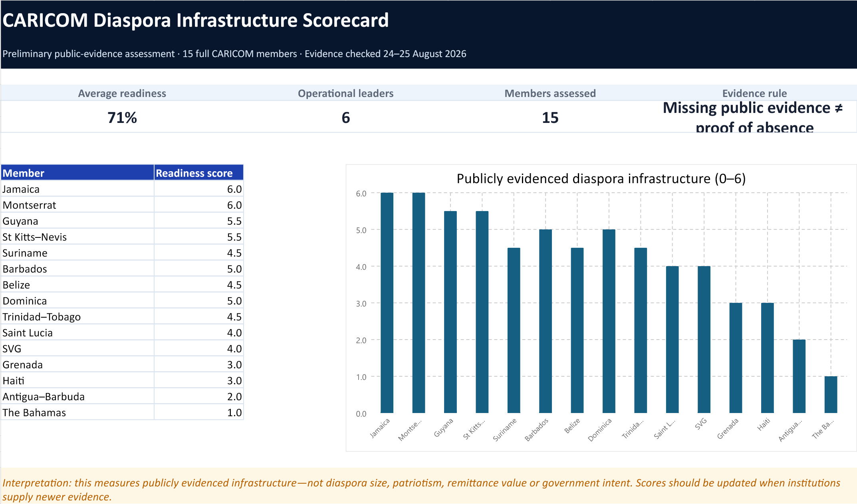Select St Kitts–Nevis's readiness score cell
857x504 pixels.
(x=199, y=237)
